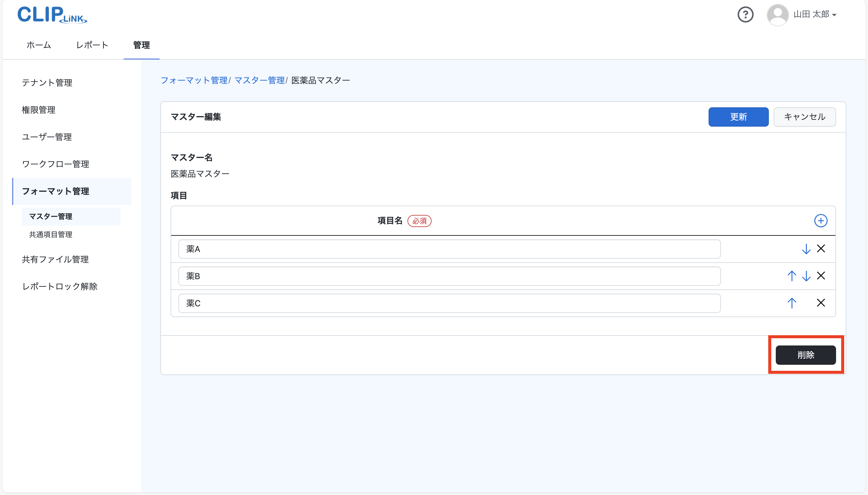Remove the 薬A row with the X icon
This screenshot has height=495, width=868.
[x=821, y=248]
